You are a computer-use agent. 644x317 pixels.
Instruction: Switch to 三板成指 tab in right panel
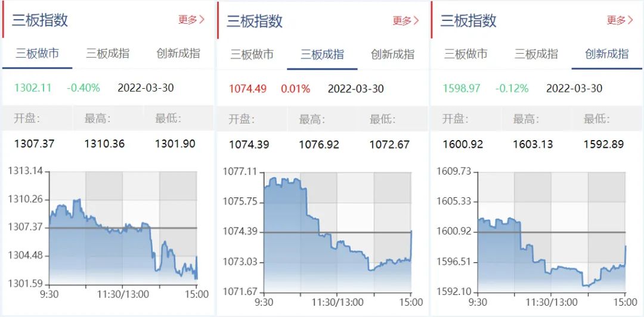(x=536, y=54)
